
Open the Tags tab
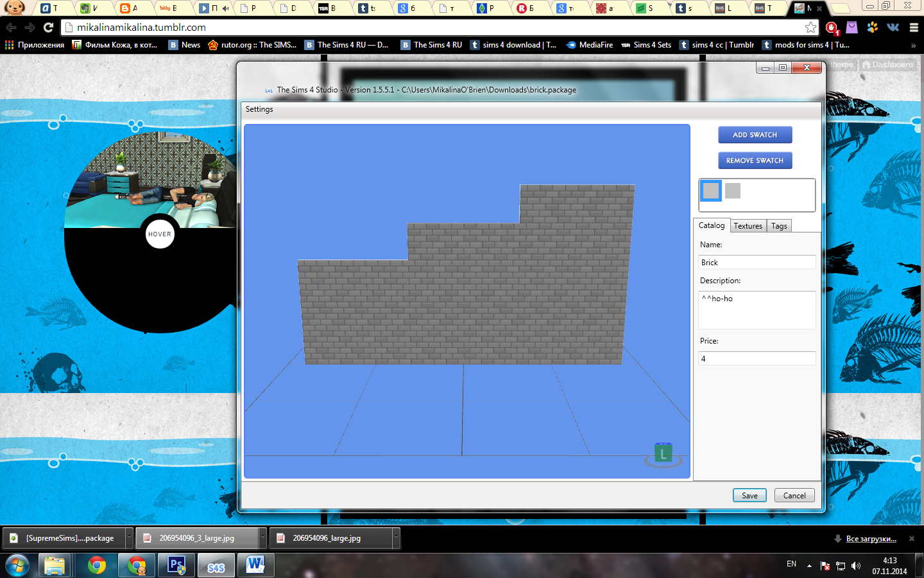point(779,226)
